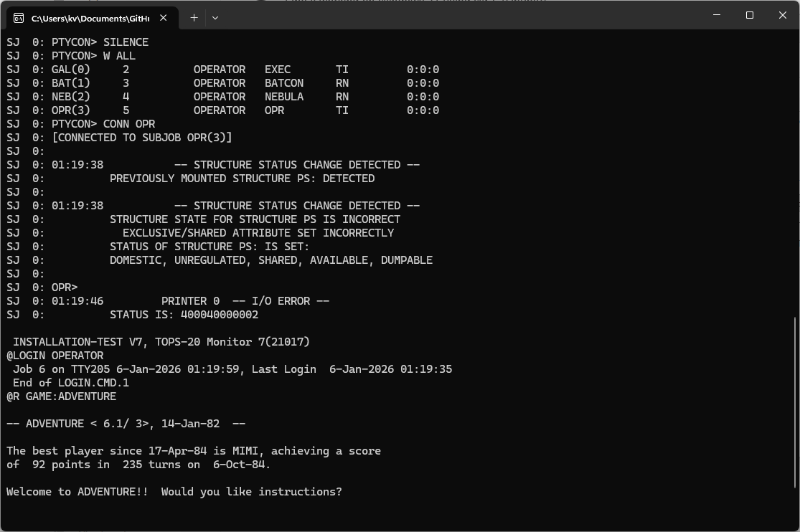The height and width of the screenshot is (532, 800).
Task: Click the "INSTALLATION-TEST V7" banner line
Action: coord(161,342)
